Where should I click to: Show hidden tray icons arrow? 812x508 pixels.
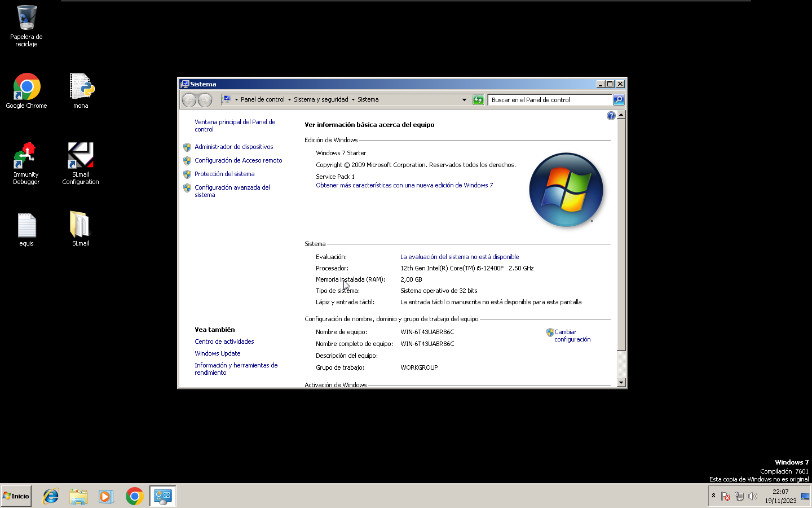click(x=713, y=496)
